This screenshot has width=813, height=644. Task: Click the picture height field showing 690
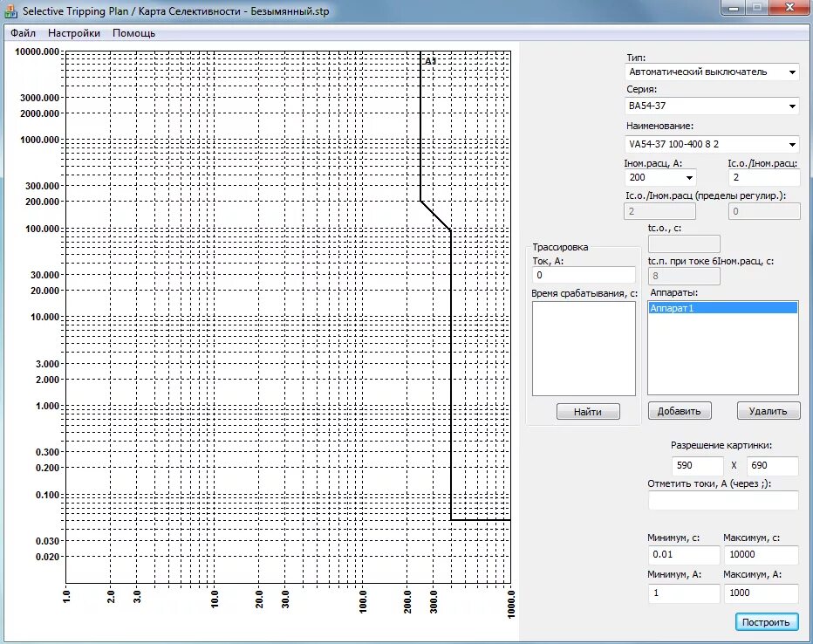point(772,466)
